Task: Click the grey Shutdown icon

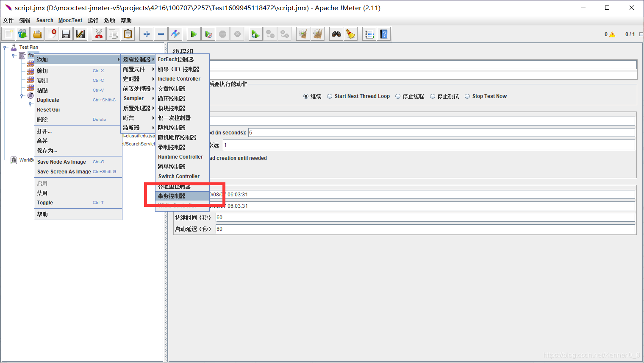Action: [x=237, y=34]
